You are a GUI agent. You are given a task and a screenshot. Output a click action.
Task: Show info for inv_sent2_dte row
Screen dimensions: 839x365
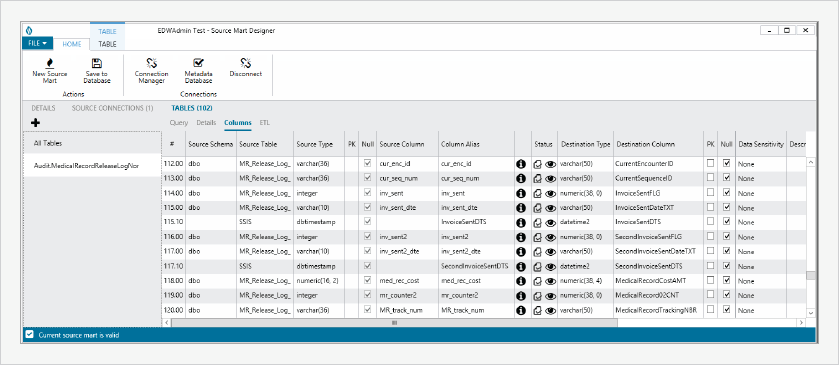point(521,251)
